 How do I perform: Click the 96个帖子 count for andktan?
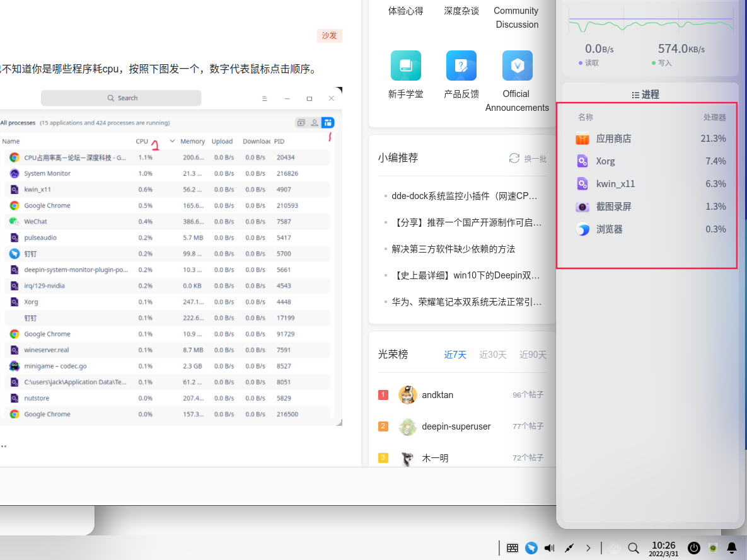click(528, 395)
